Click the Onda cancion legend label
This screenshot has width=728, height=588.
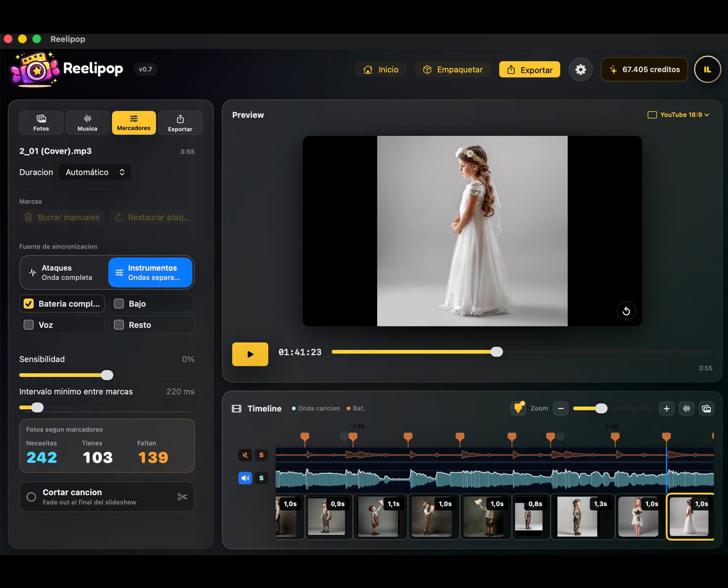click(x=319, y=408)
